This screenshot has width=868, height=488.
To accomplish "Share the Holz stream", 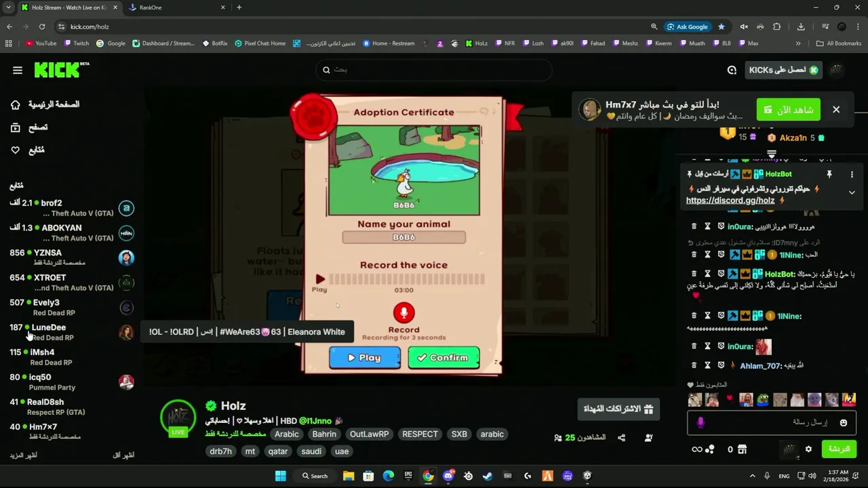I will (x=621, y=438).
